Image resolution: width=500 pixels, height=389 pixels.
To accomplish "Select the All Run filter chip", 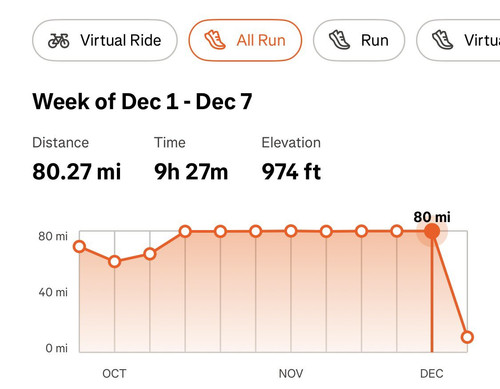I will 245,40.
